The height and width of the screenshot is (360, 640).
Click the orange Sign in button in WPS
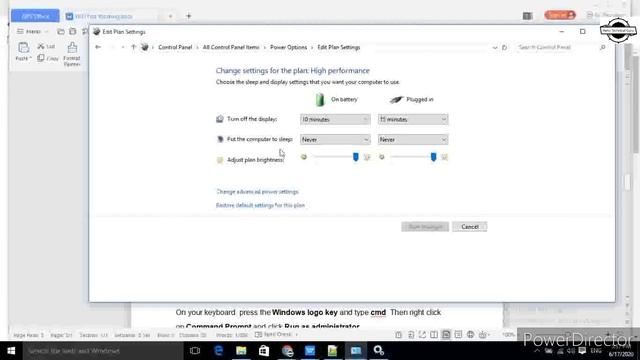point(560,15)
